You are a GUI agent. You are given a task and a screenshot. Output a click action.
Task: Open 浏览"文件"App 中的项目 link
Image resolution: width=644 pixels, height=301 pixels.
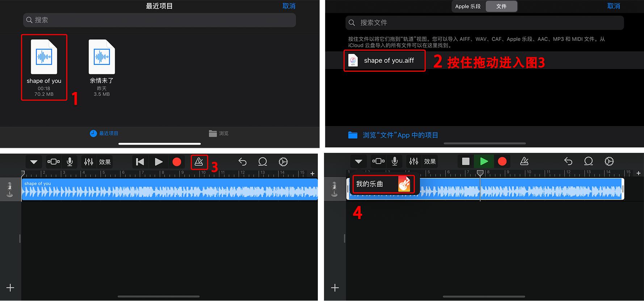coord(393,135)
